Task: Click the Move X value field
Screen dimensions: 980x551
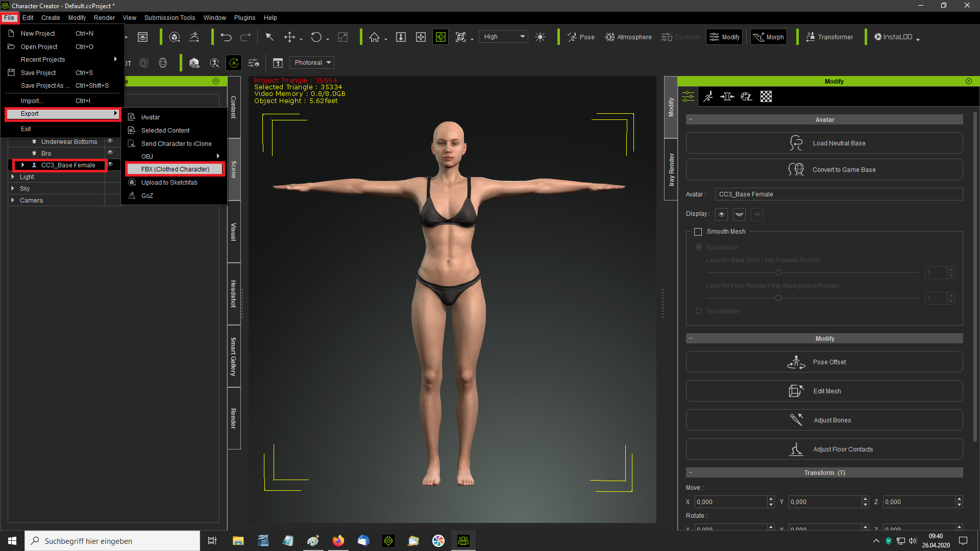Action: tap(731, 502)
